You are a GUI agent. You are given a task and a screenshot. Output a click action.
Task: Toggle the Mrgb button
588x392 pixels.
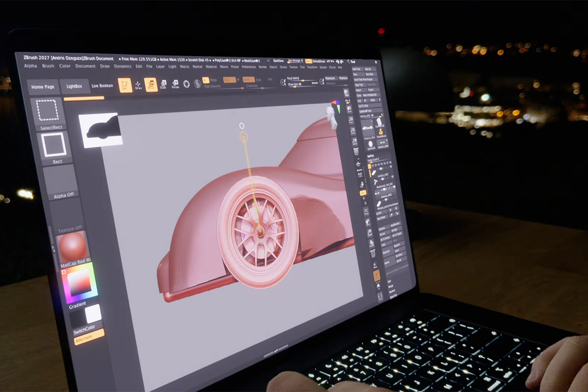[214, 80]
